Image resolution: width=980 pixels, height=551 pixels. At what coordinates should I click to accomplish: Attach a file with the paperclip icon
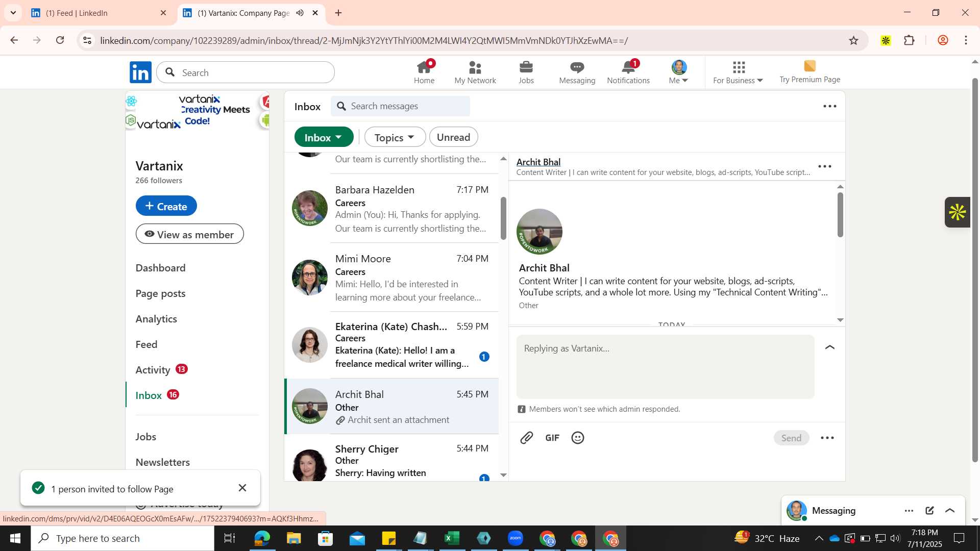527,438
